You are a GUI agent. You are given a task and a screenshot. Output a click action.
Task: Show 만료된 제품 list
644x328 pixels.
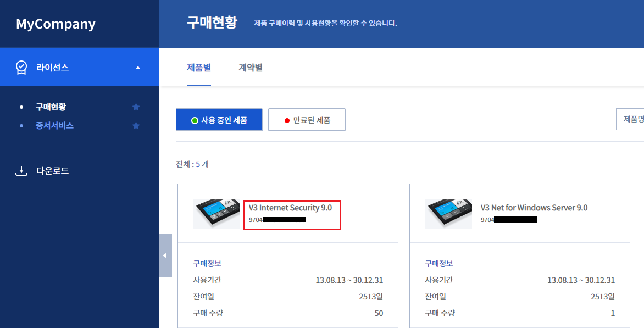[x=307, y=120]
